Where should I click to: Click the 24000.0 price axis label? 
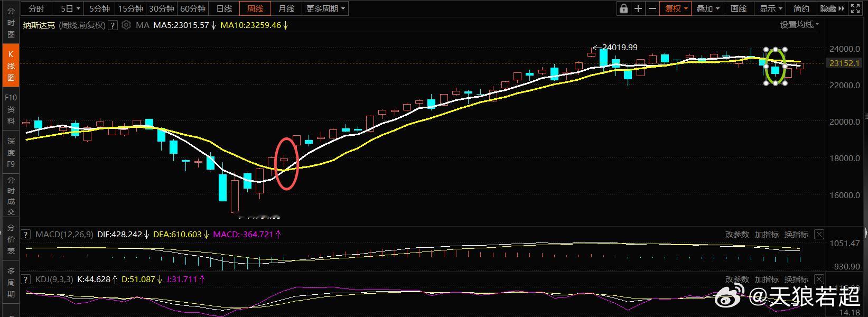click(x=845, y=49)
